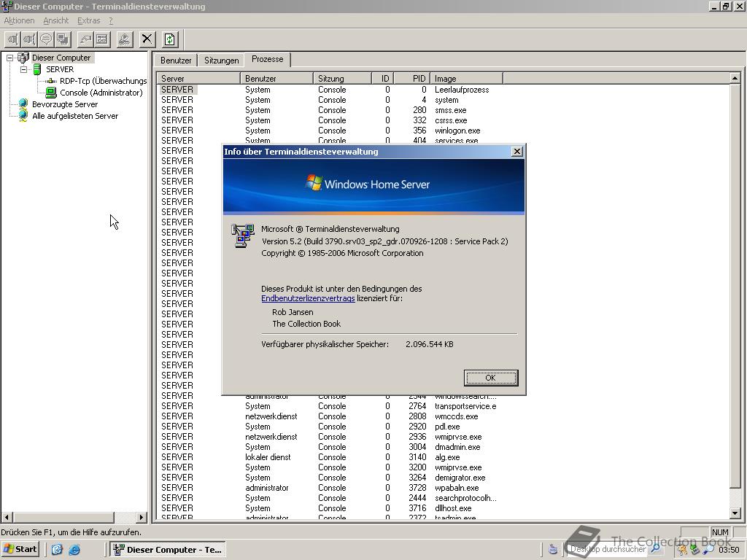Sort process list by PID column

click(x=412, y=78)
